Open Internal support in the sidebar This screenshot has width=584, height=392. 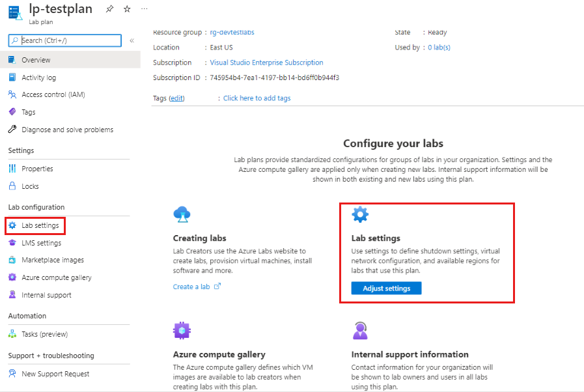click(47, 295)
